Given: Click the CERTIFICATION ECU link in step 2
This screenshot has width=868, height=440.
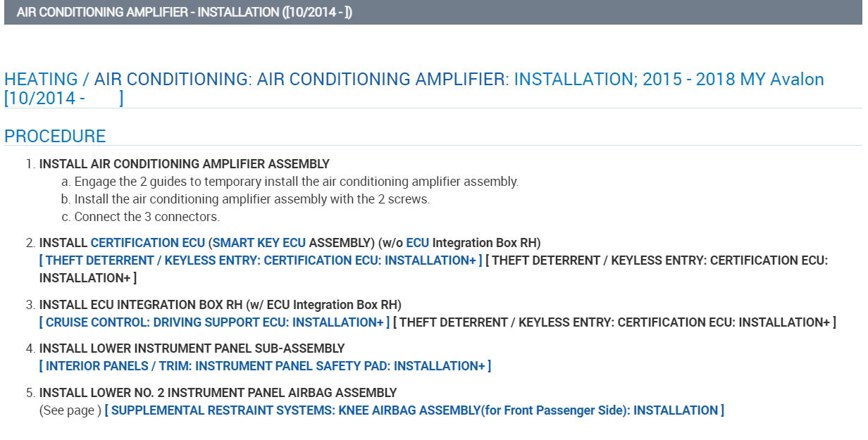Looking at the screenshot, I should point(147,243).
